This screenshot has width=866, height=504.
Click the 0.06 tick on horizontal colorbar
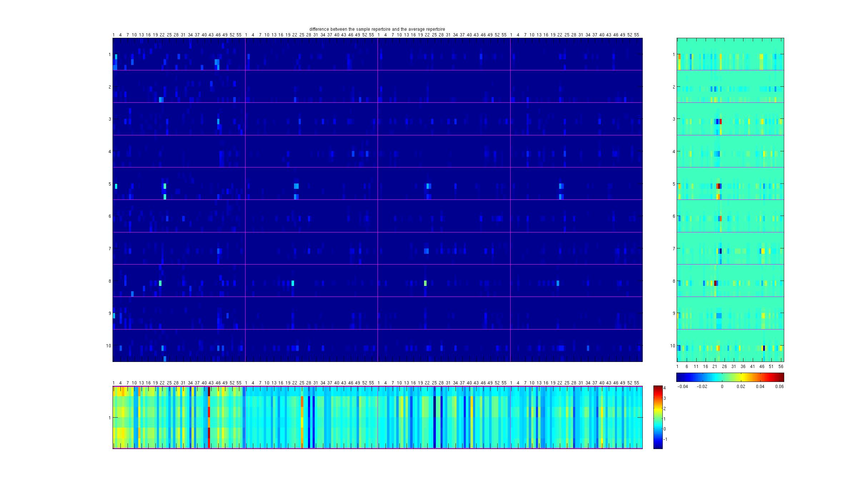click(x=779, y=387)
